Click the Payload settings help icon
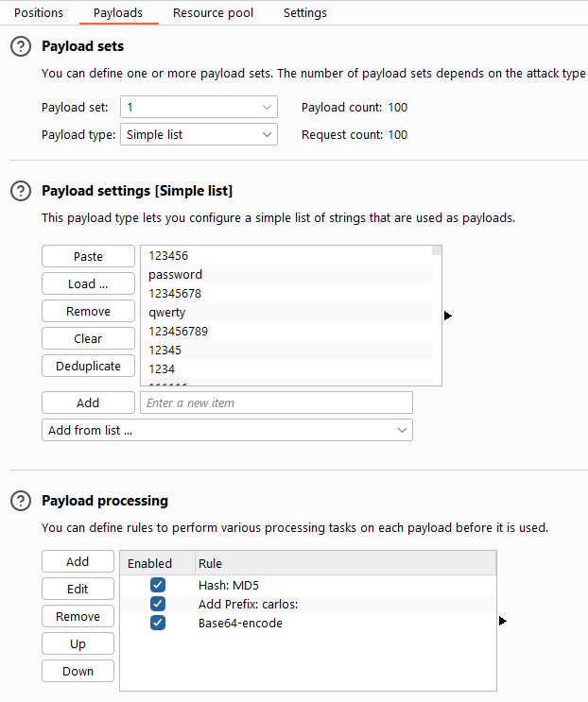The image size is (588, 702). 20,191
